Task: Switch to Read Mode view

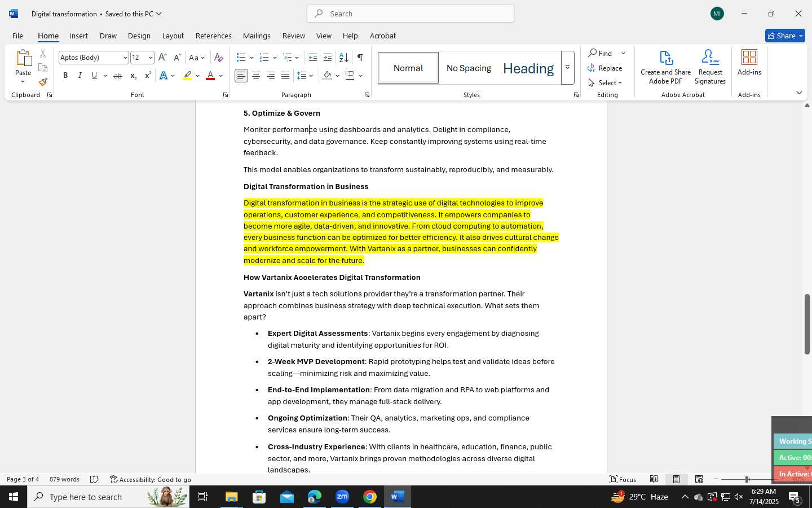Action: [x=654, y=479]
